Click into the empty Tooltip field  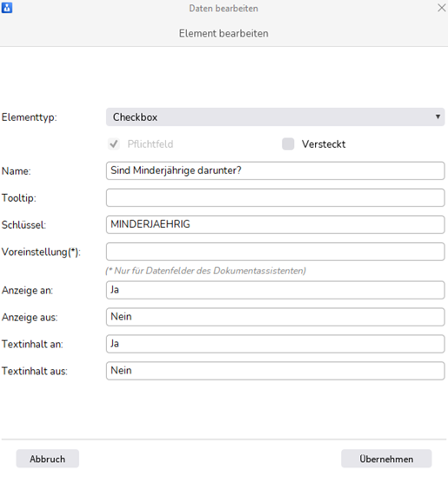tap(275, 198)
